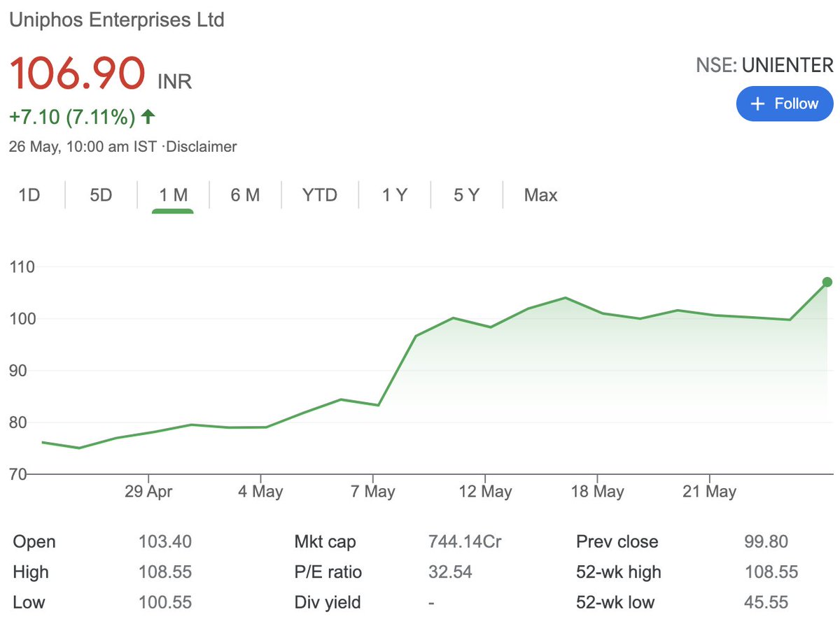The height and width of the screenshot is (626, 840).
Task: Click the P/E ratio value 32.54
Action: coord(451,571)
